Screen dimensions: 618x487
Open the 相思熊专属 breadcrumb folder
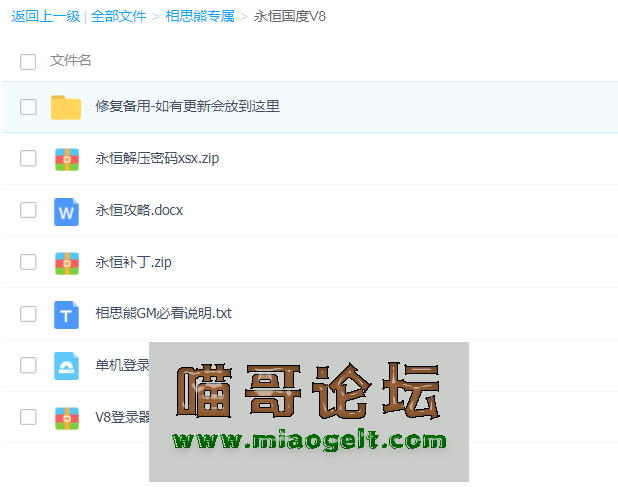(x=199, y=16)
